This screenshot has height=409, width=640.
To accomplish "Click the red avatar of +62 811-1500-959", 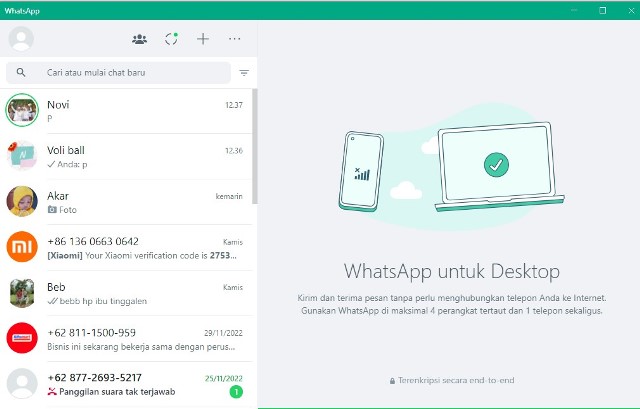I will (22, 338).
